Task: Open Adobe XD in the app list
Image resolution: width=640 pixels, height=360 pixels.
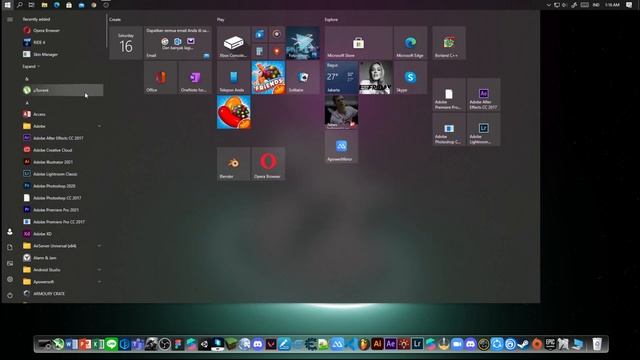Action: (62, 234)
